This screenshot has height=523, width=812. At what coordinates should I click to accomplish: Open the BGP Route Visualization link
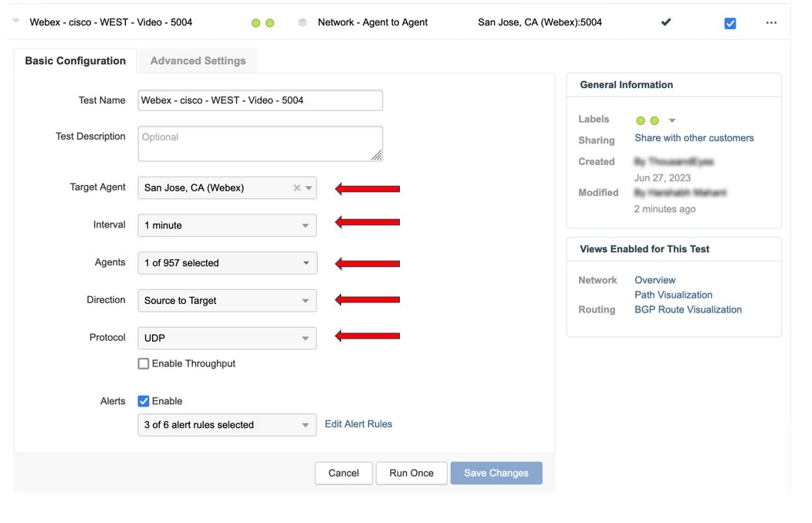pos(688,309)
